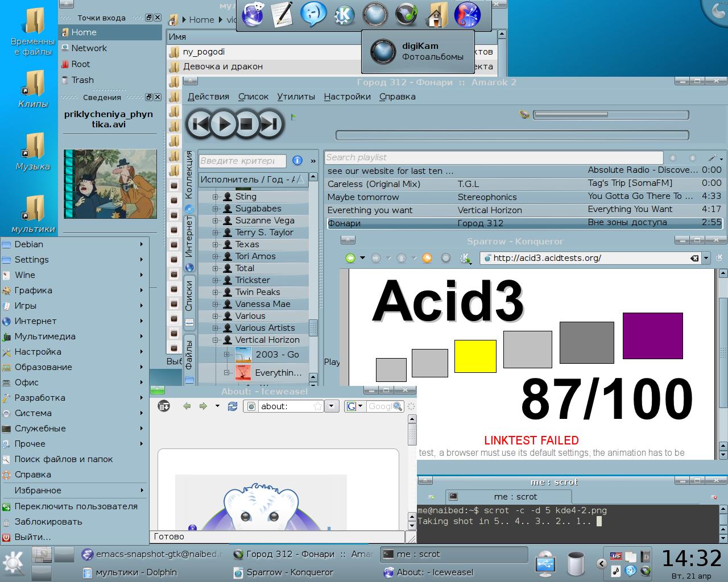Open Amarok Утилиты menu
This screenshot has width=728, height=582.
pos(296,97)
